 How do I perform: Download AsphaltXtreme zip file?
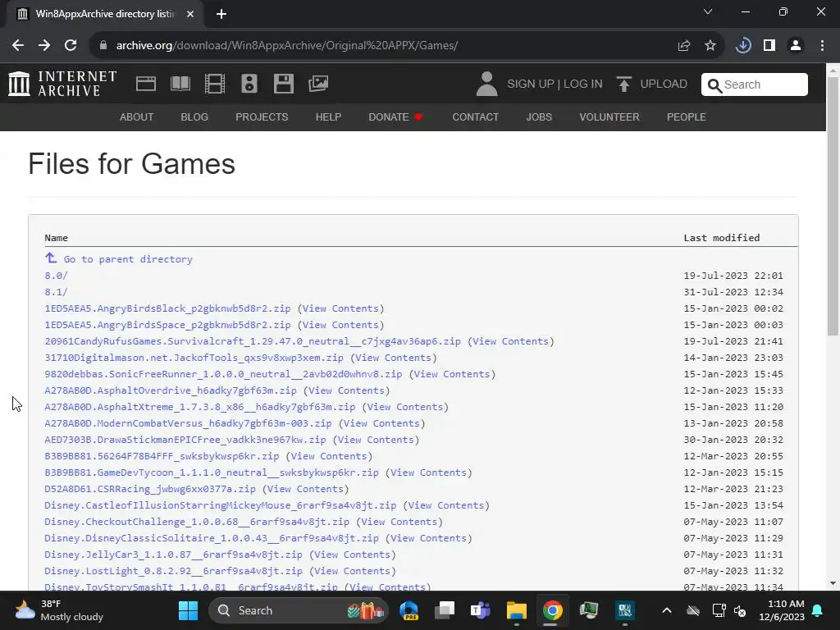coord(200,407)
